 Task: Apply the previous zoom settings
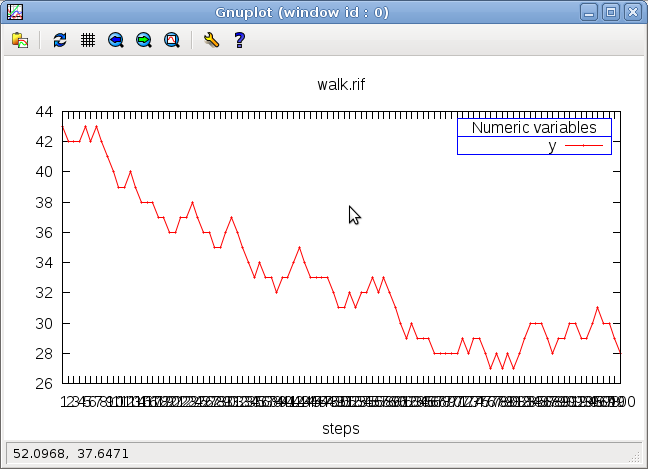pos(116,40)
